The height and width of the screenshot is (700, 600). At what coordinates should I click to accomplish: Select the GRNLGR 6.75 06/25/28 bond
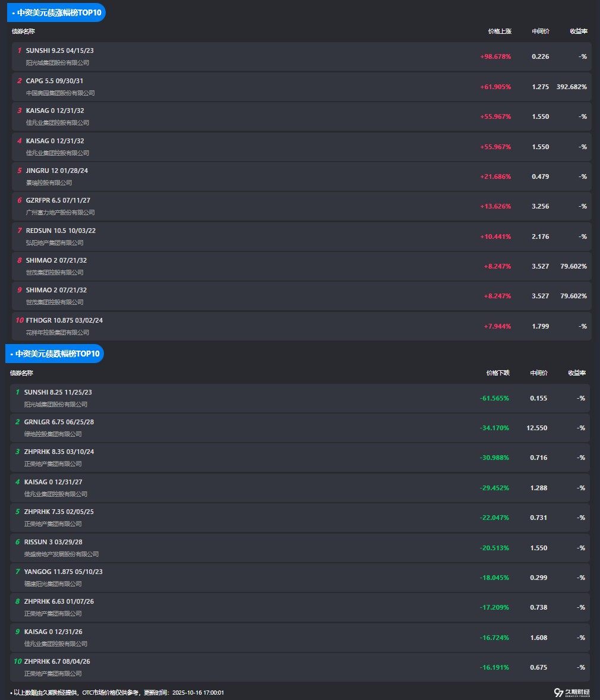(59, 422)
